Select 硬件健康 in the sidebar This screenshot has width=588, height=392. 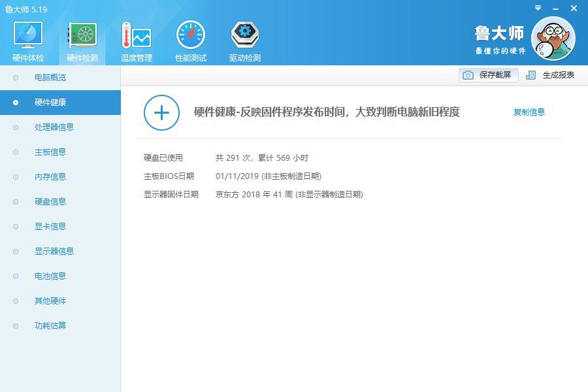coord(60,103)
